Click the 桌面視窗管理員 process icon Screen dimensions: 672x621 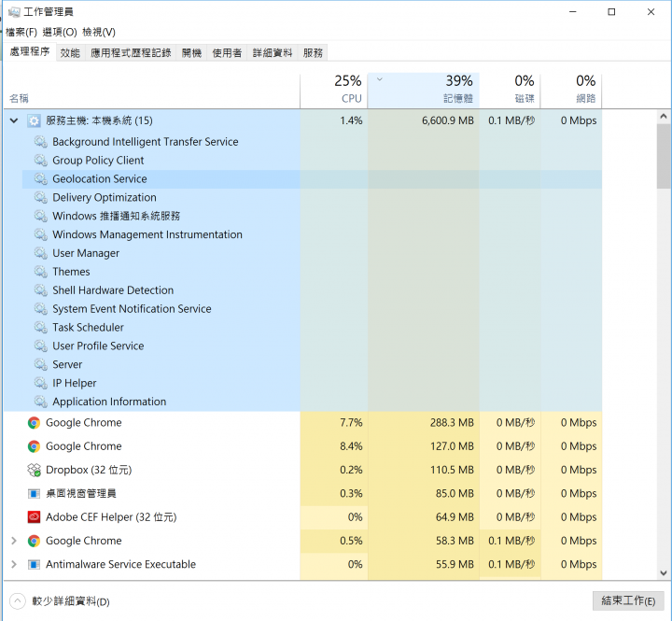(x=34, y=494)
